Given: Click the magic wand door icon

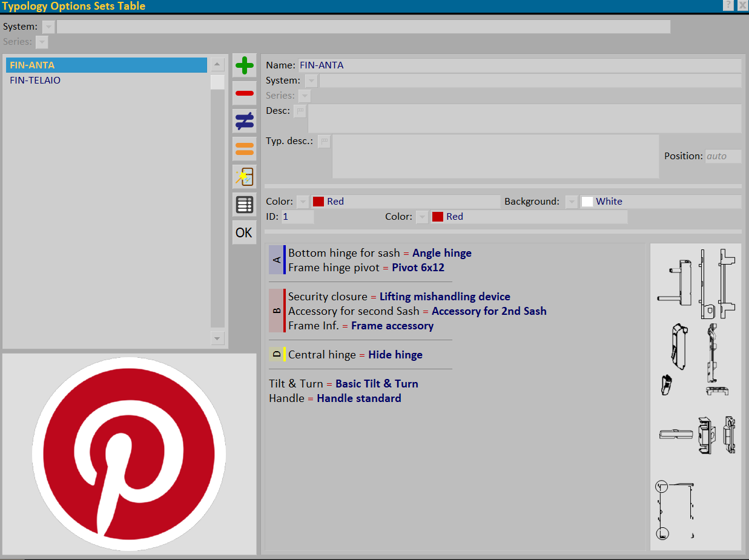Looking at the screenshot, I should tap(244, 177).
